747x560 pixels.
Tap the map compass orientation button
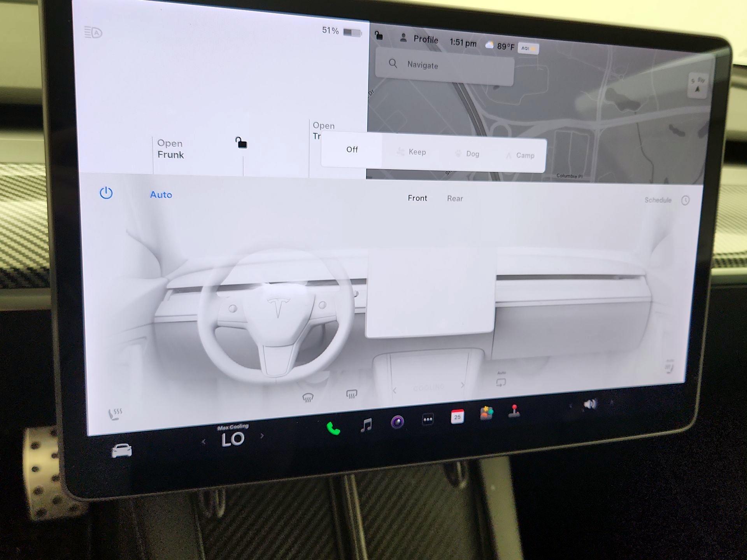698,85
